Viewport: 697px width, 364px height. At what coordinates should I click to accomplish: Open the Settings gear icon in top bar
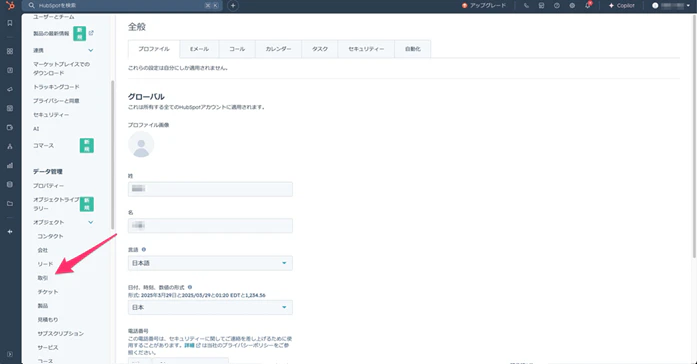pos(572,5)
